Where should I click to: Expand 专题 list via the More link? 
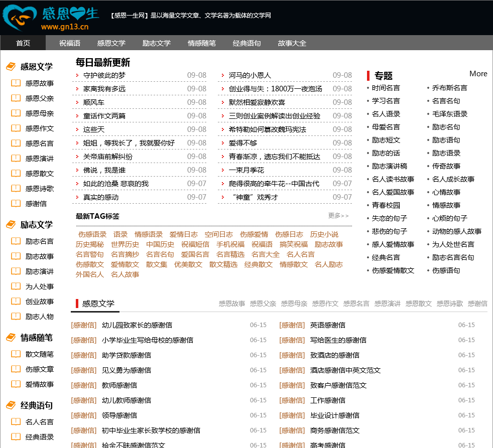click(478, 74)
